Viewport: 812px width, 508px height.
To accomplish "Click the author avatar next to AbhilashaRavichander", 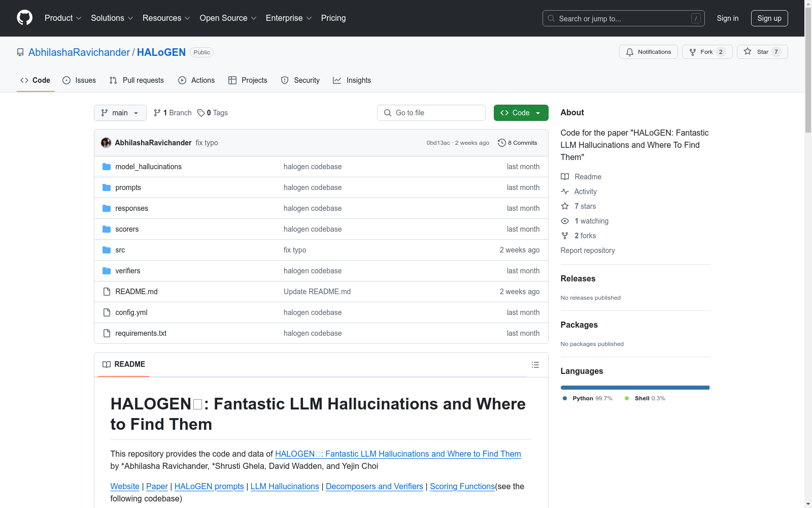I will (x=106, y=143).
